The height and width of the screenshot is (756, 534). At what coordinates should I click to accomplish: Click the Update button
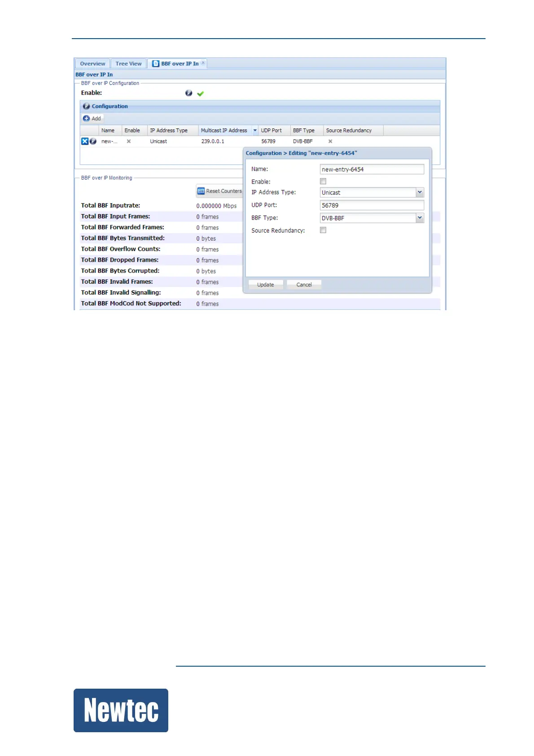click(266, 285)
